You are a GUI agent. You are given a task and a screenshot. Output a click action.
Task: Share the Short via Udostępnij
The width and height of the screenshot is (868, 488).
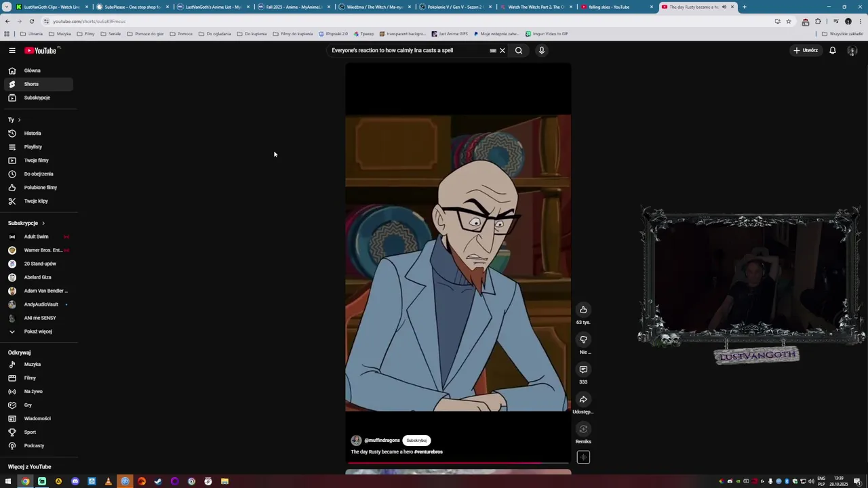pos(583,399)
